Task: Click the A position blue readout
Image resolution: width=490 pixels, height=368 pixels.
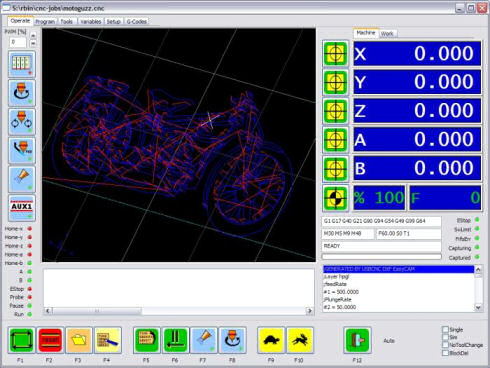Action: pyautogui.click(x=417, y=140)
